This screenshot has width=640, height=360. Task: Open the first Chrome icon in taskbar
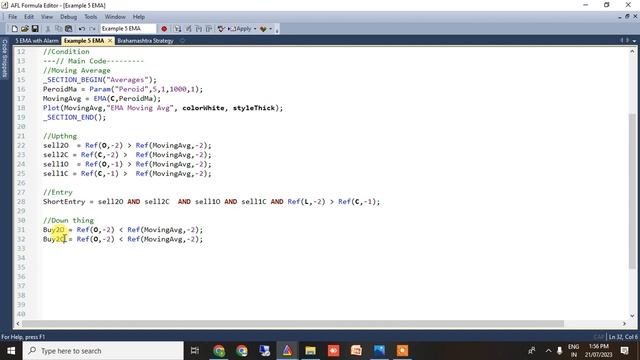coord(219,351)
